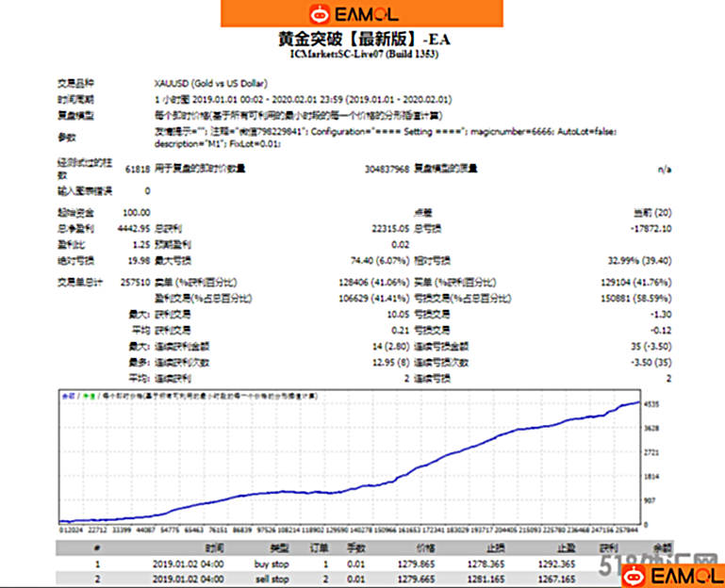Screen dimensions: 725x588
Task: Click the largest profit trade value 10.05
Action: click(398, 315)
